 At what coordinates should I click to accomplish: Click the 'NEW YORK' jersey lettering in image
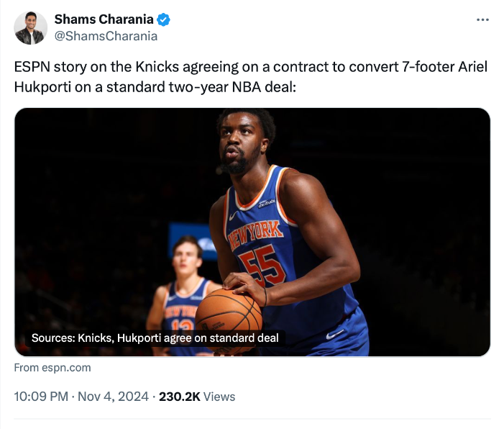(x=255, y=234)
